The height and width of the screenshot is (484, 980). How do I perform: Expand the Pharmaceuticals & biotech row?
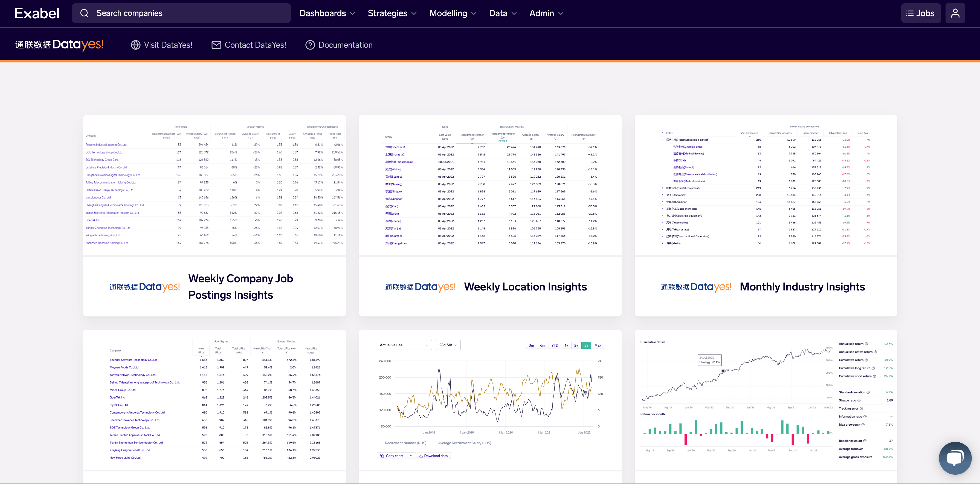tap(662, 140)
